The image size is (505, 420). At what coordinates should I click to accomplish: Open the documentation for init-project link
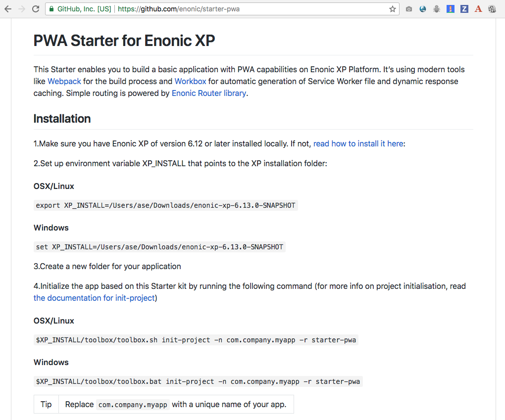[x=95, y=298]
